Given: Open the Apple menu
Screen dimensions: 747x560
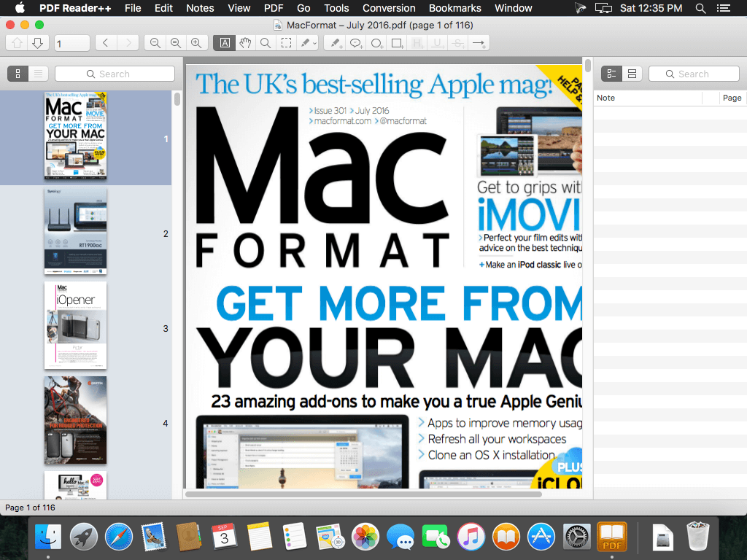Looking at the screenshot, I should coord(20,8).
